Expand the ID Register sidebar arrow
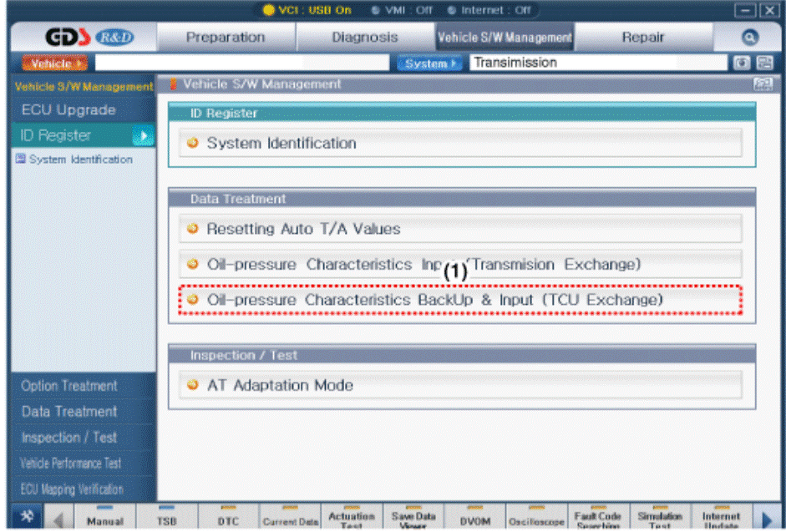Screen dimensions: 786x532 (x=143, y=135)
